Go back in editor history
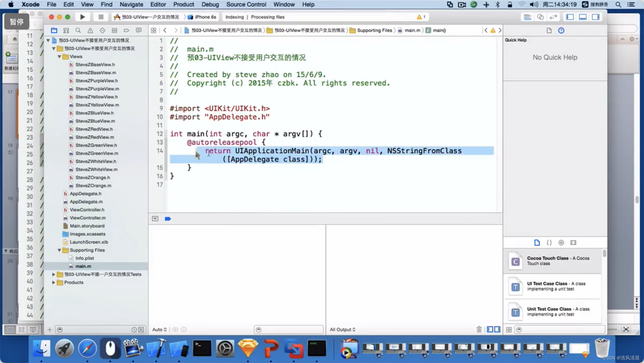The height and width of the screenshot is (363, 644). 165,30
